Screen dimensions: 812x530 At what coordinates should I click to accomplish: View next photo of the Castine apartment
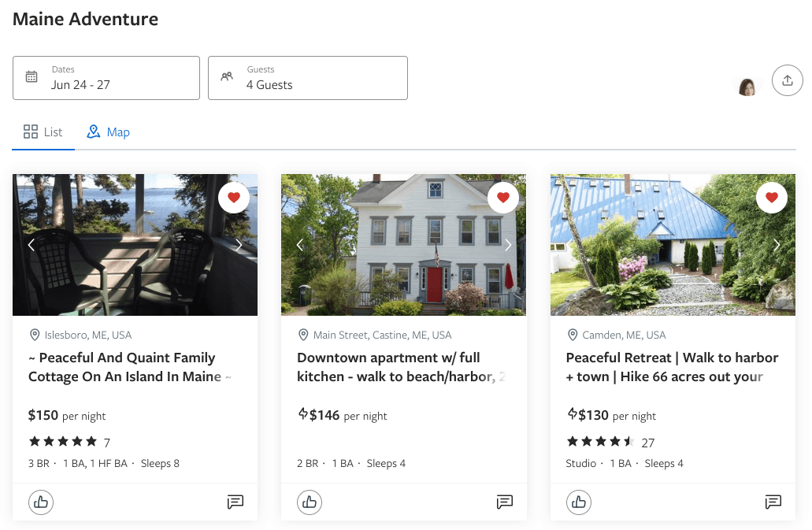coord(507,245)
